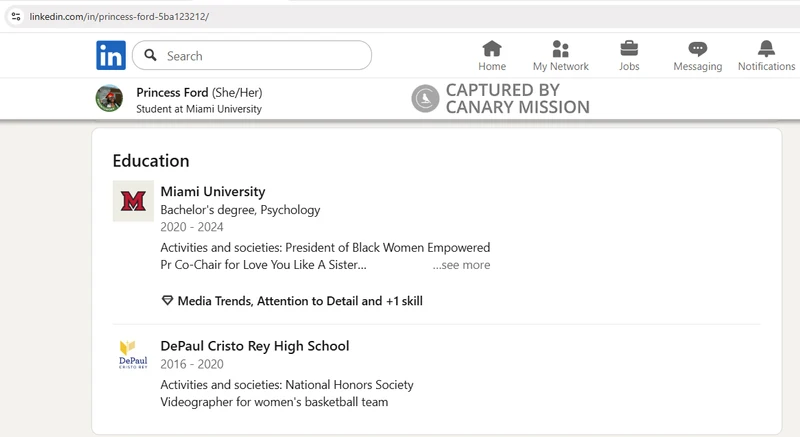Open the Jobs briefcase icon
Image resolution: width=800 pixels, height=437 pixels.
(x=629, y=49)
